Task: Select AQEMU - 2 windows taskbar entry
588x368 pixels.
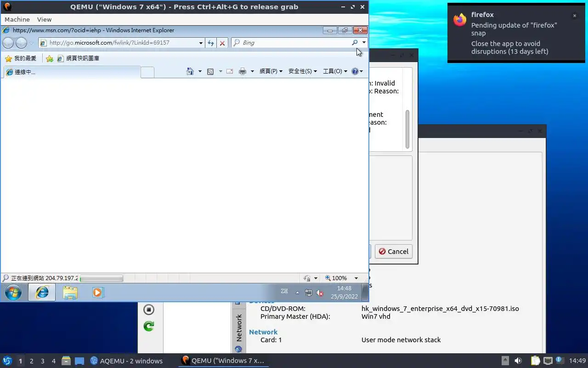Action: (126, 361)
